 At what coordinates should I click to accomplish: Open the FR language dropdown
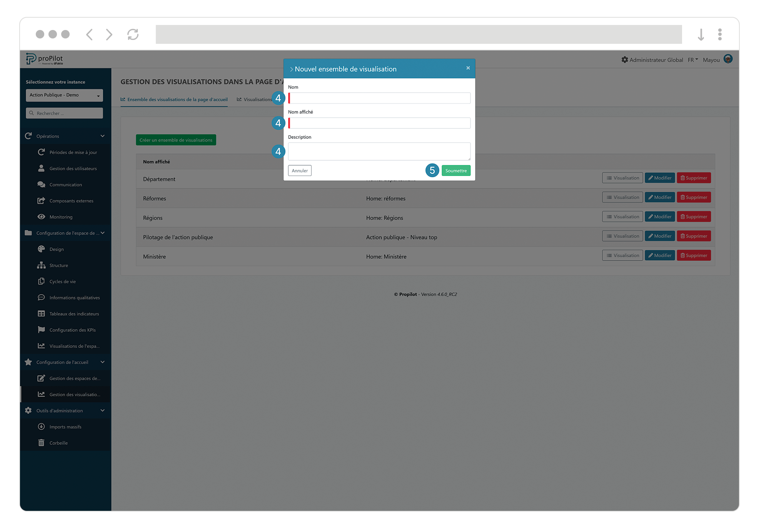692,60
